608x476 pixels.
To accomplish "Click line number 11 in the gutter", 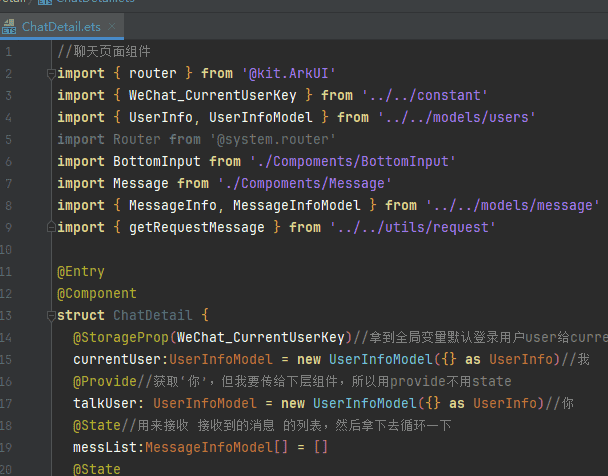I will [12, 272].
